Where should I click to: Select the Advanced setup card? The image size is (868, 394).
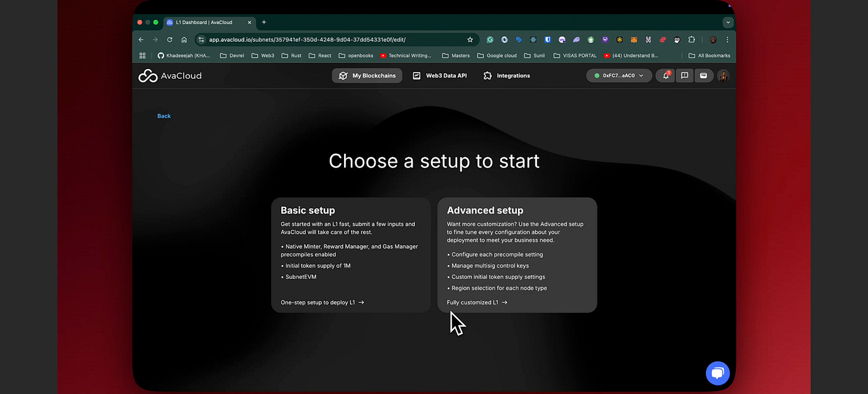coord(517,255)
